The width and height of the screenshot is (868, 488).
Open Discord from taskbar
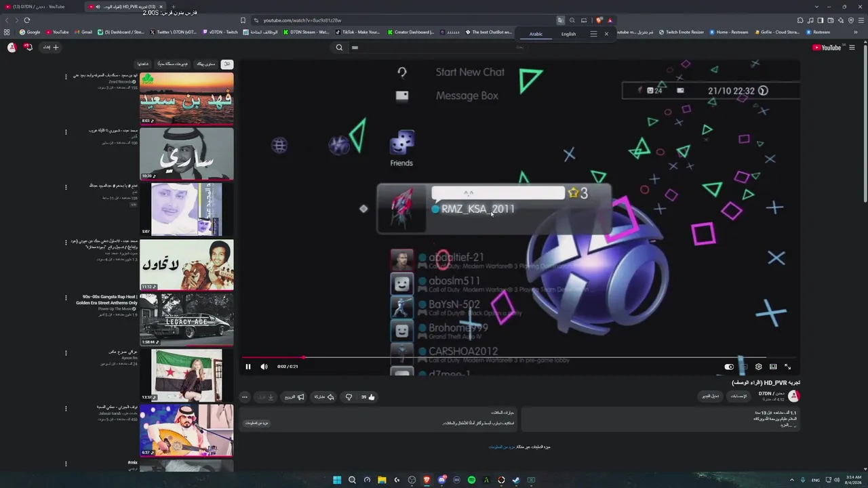(x=441, y=480)
